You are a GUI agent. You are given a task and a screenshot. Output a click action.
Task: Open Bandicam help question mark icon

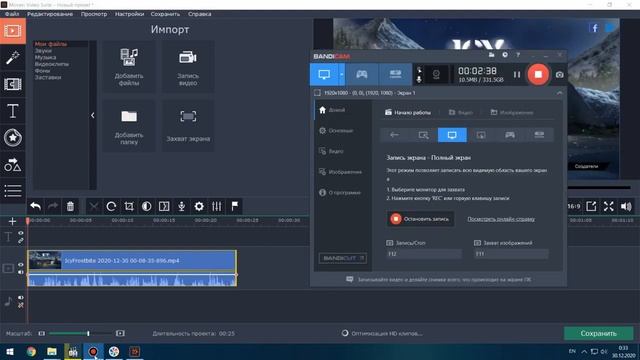point(518,55)
